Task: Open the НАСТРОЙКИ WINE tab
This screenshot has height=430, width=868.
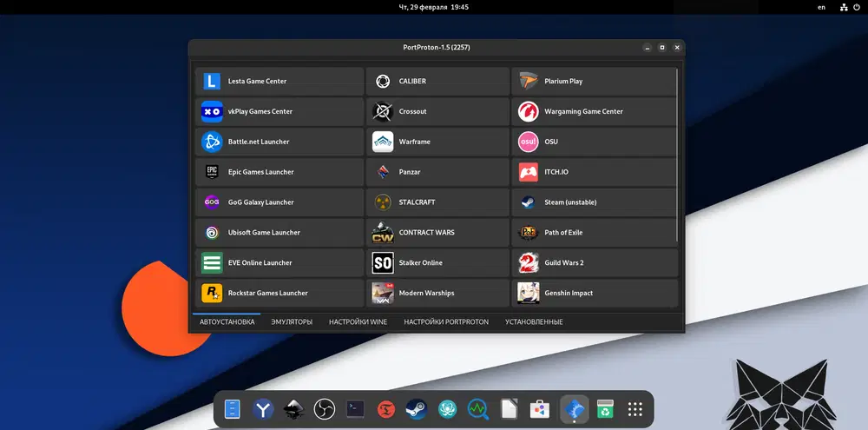Action: point(358,322)
